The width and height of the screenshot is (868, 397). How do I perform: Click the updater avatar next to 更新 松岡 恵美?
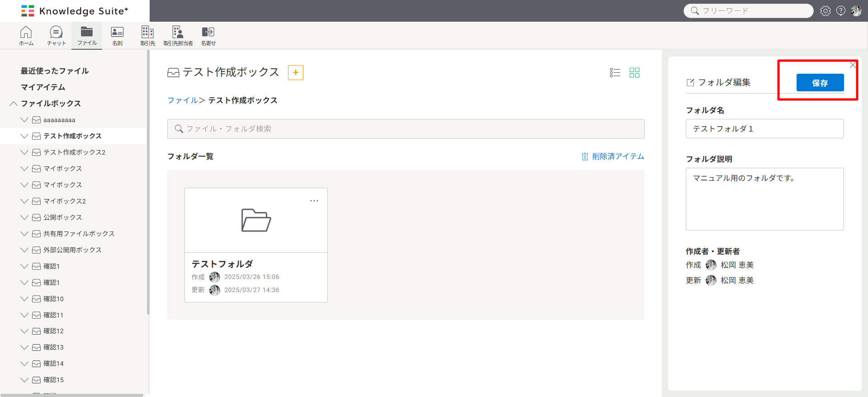[x=711, y=280]
